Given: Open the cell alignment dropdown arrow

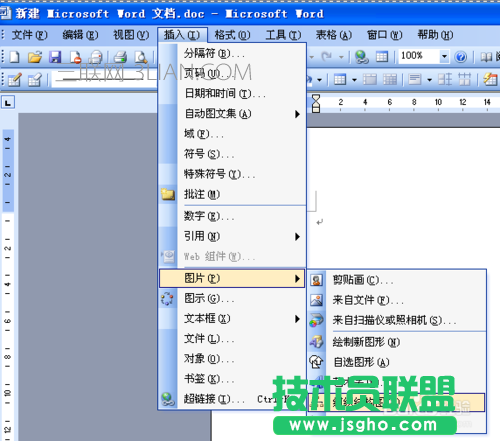Looking at the screenshot, I should [430, 80].
